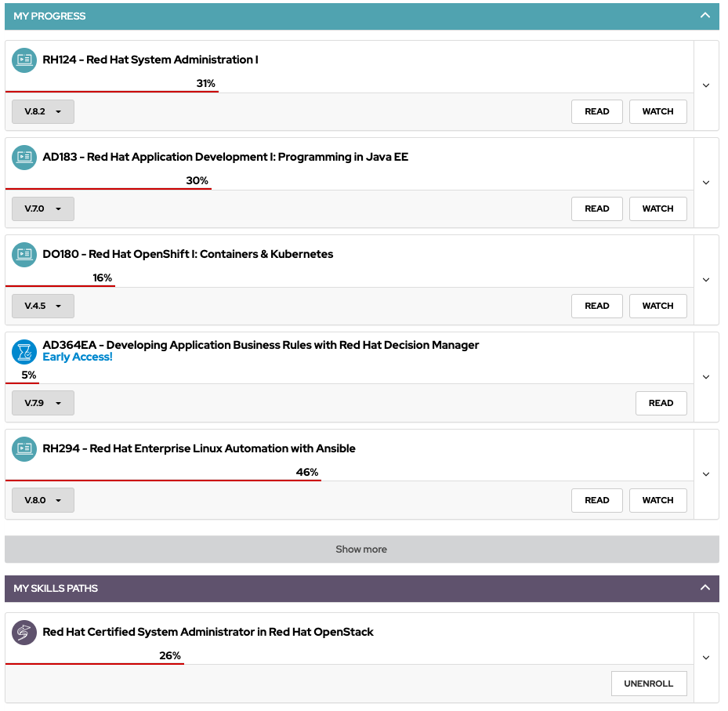728x711 pixels.
Task: Click Show more to load additional courses
Action: pyautogui.click(x=361, y=549)
